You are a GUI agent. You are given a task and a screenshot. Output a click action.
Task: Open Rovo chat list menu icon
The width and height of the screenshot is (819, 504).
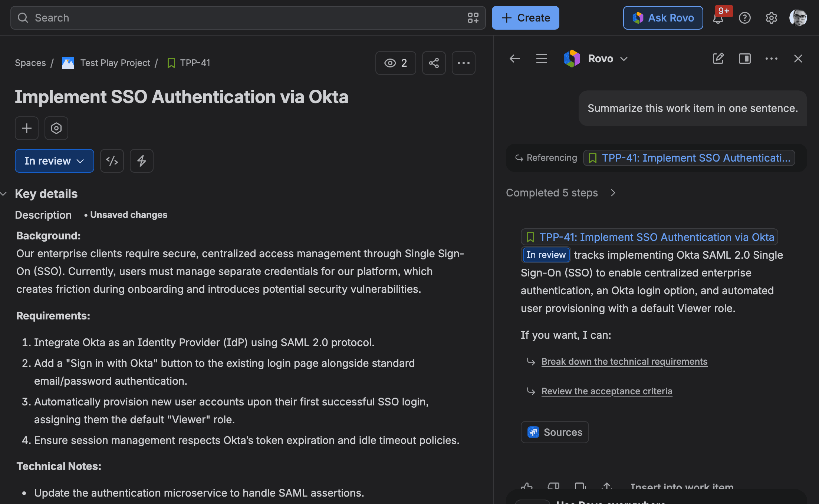(542, 59)
